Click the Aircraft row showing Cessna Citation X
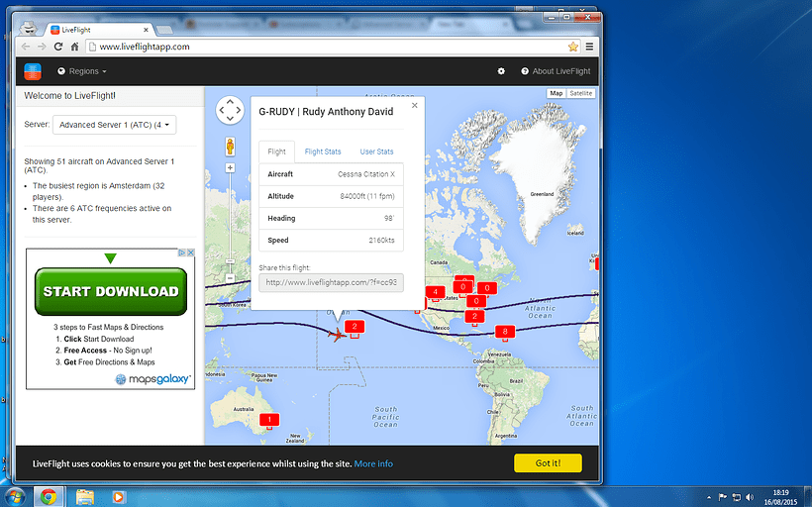This screenshot has height=507, width=812. coord(331,174)
